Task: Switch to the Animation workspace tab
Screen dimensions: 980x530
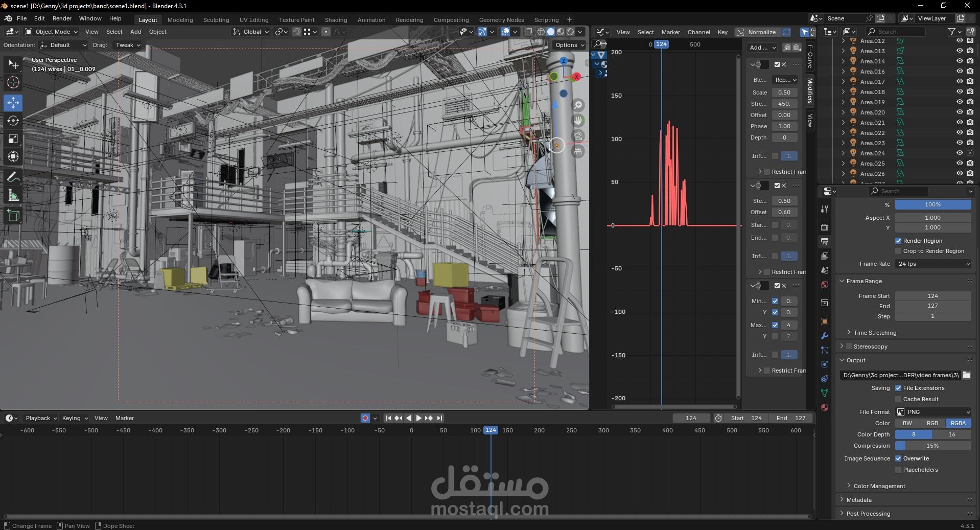Action: [371, 20]
